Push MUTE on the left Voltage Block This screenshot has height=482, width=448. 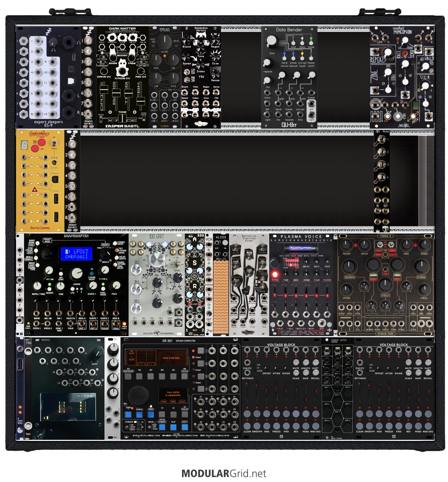296,362
